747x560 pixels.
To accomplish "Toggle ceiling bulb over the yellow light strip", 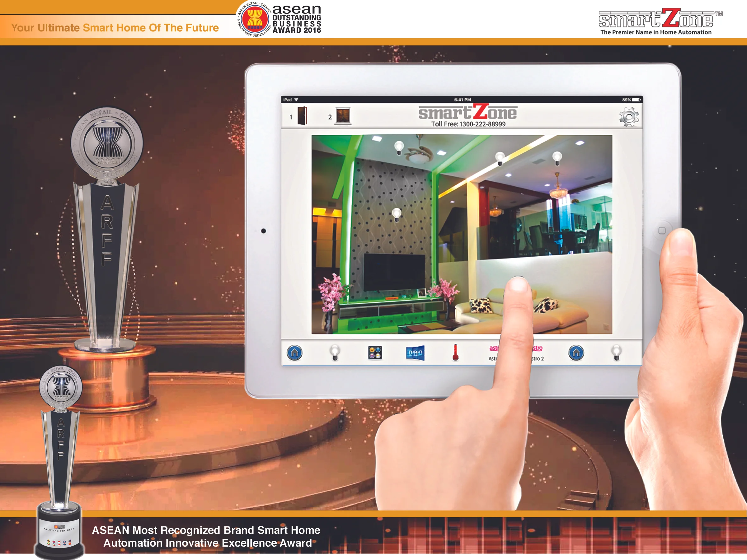I will [x=500, y=158].
